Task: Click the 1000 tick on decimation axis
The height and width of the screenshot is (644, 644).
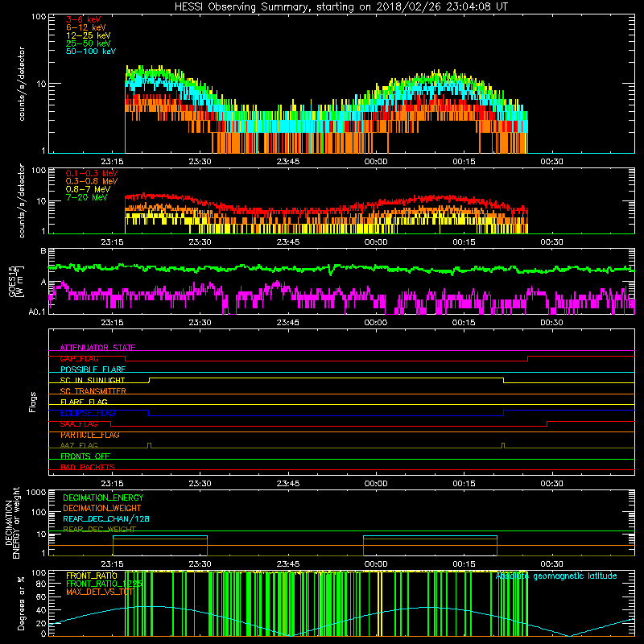Action: tap(36, 492)
